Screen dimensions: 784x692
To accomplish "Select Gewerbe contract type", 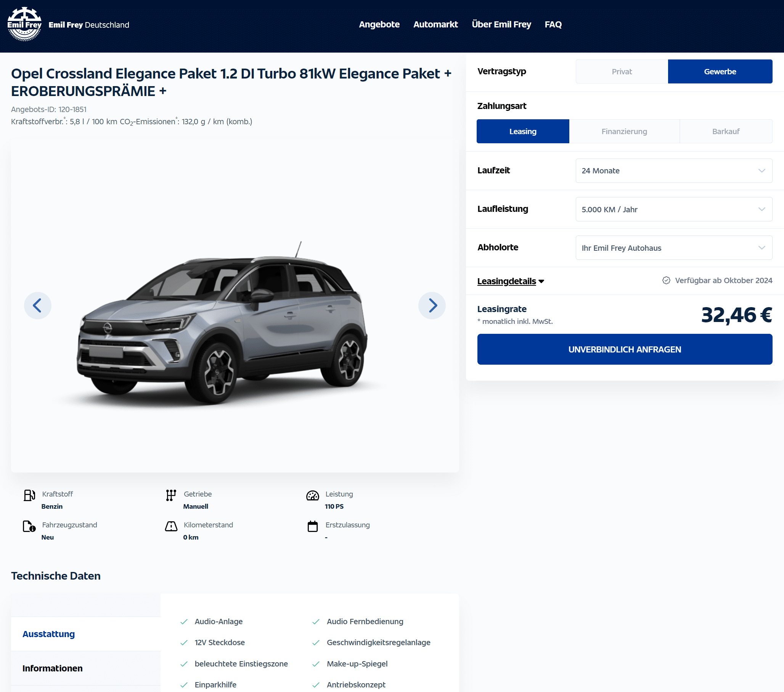I will tap(720, 72).
